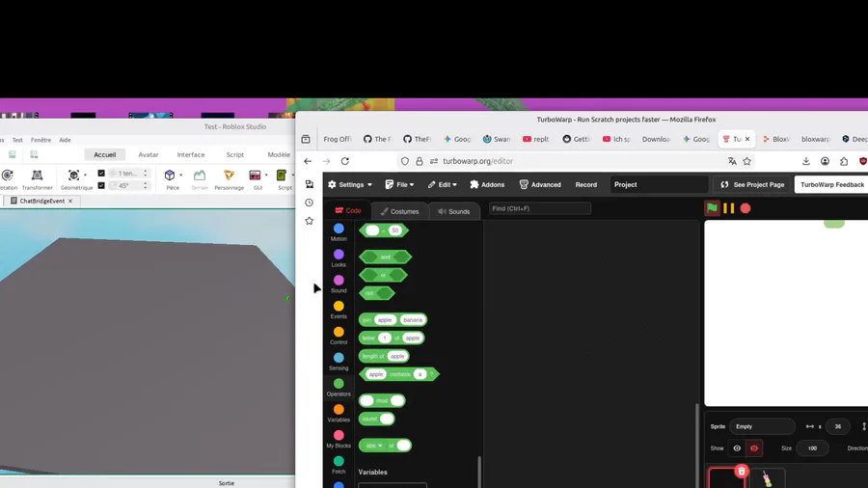Select the Operators block category
Screen dimensions: 868x488
pyautogui.click(x=339, y=388)
